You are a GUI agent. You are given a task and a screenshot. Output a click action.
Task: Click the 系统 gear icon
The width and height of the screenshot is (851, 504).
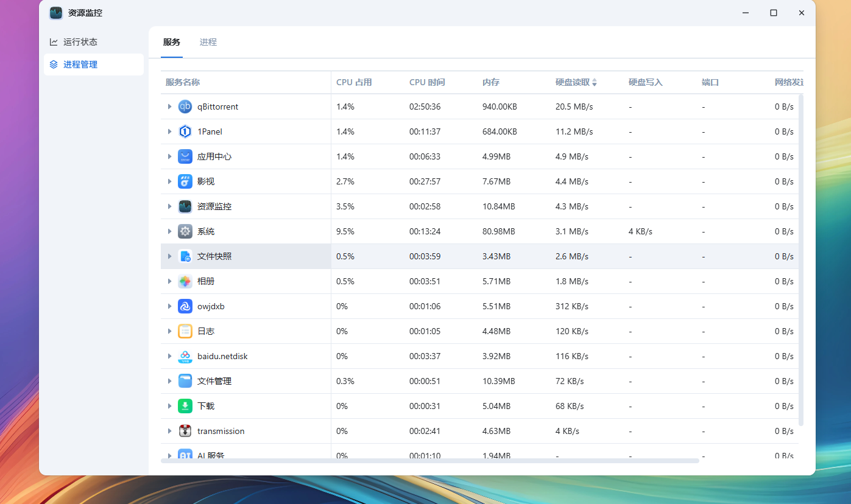[x=185, y=231]
